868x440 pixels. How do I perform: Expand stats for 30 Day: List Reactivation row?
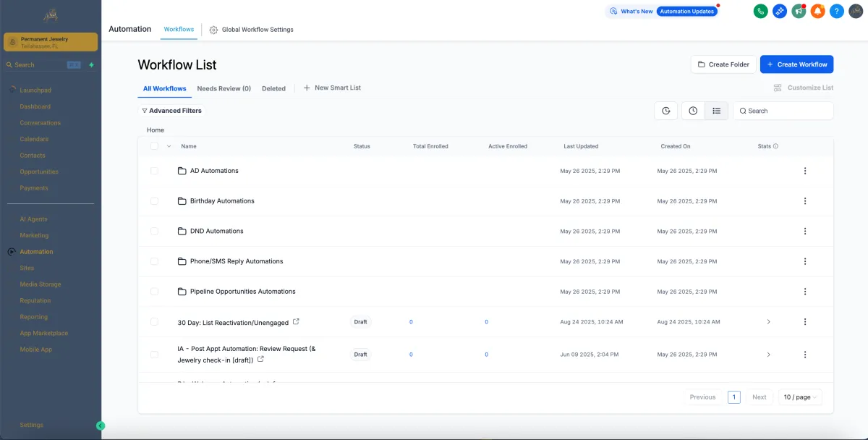[x=768, y=322]
